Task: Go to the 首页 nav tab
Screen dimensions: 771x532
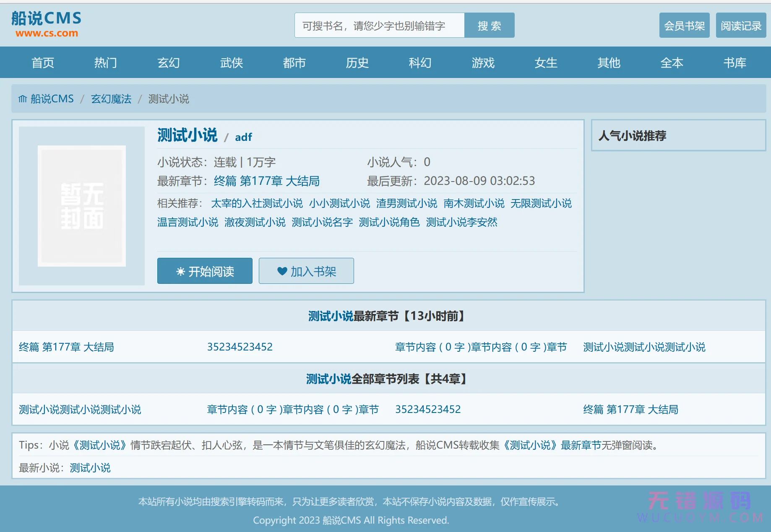Action: pos(43,62)
